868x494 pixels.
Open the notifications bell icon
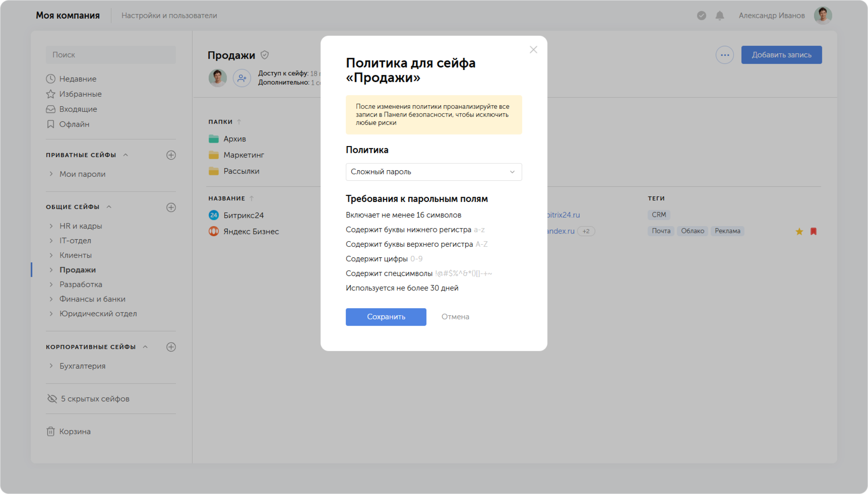coord(720,16)
